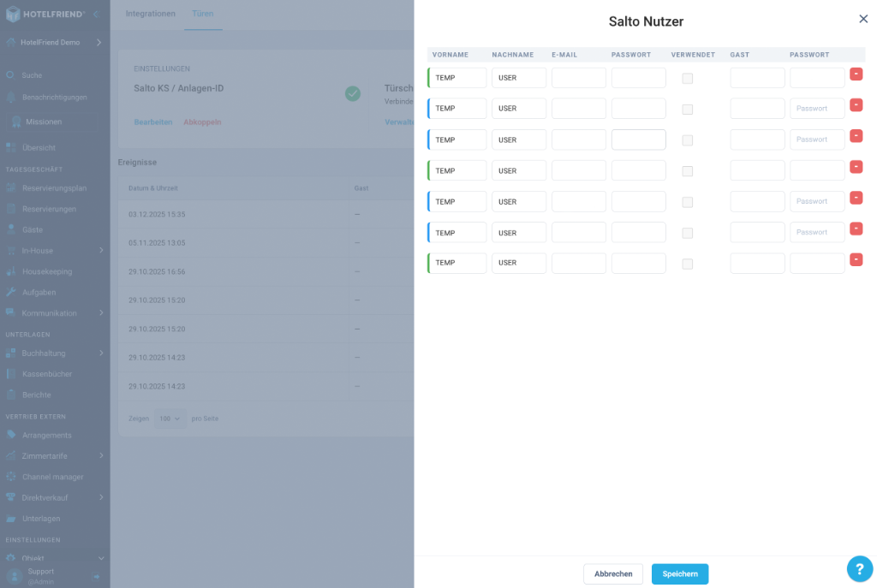Open the Benachrichtigungen bell icon

[x=10, y=97]
